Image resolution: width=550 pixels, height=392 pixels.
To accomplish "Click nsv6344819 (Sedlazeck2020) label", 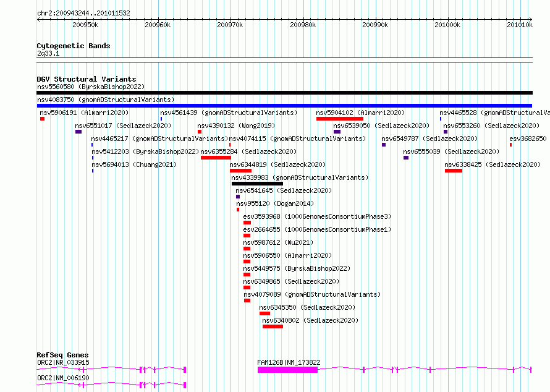I will pyautogui.click(x=278, y=164).
